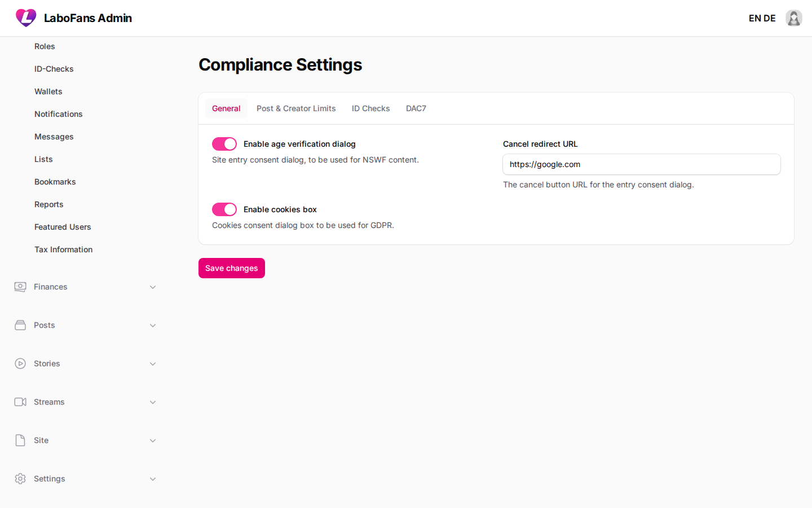Viewport: 812px width, 508px height.
Task: Click the Site document icon
Action: tap(20, 440)
